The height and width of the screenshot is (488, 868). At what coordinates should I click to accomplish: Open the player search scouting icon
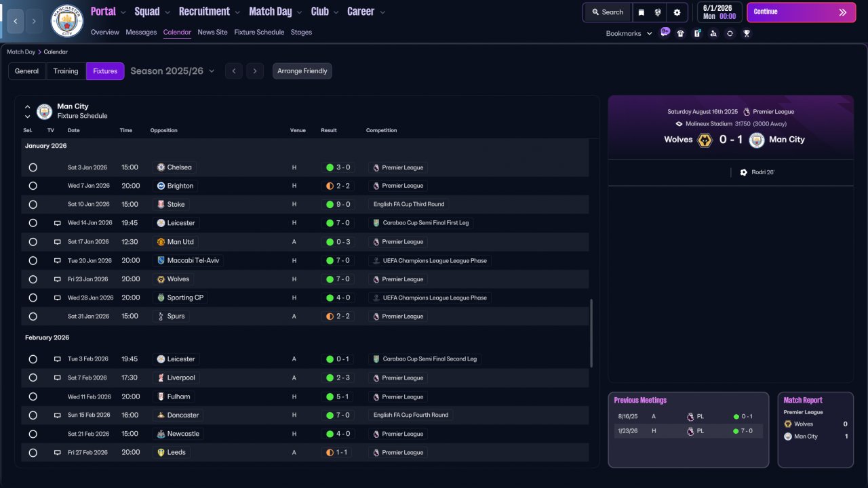(x=713, y=33)
